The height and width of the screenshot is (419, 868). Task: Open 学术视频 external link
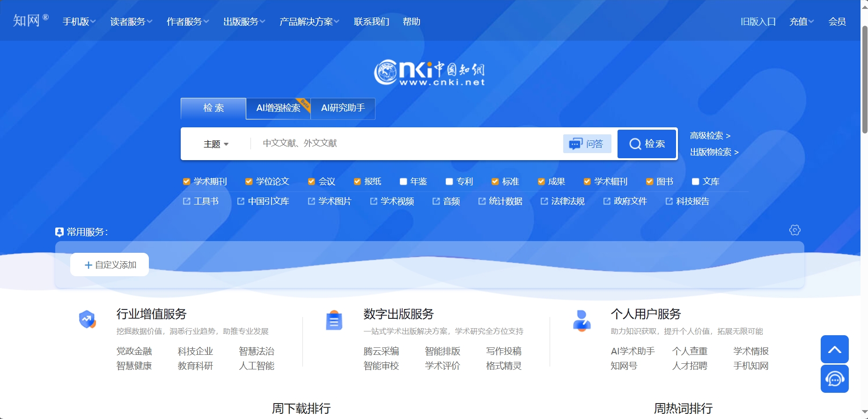392,201
